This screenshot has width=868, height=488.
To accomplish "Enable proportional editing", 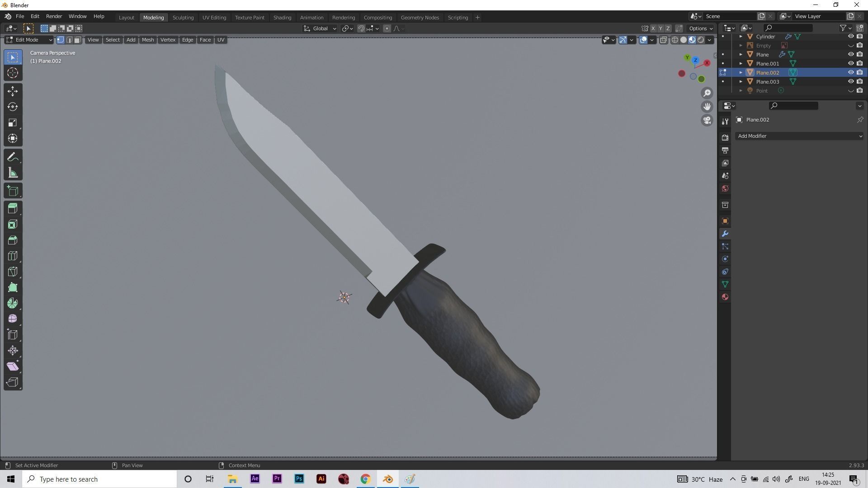I will tap(387, 28).
